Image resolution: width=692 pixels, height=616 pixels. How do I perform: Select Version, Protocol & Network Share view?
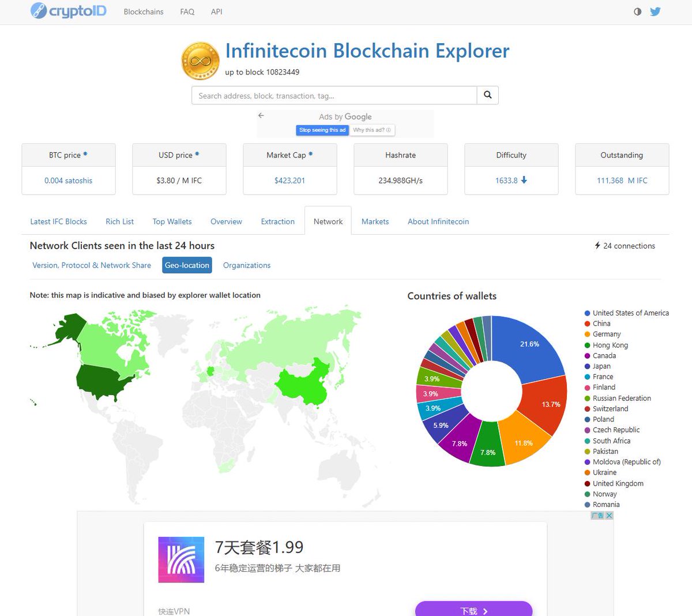pyautogui.click(x=92, y=265)
